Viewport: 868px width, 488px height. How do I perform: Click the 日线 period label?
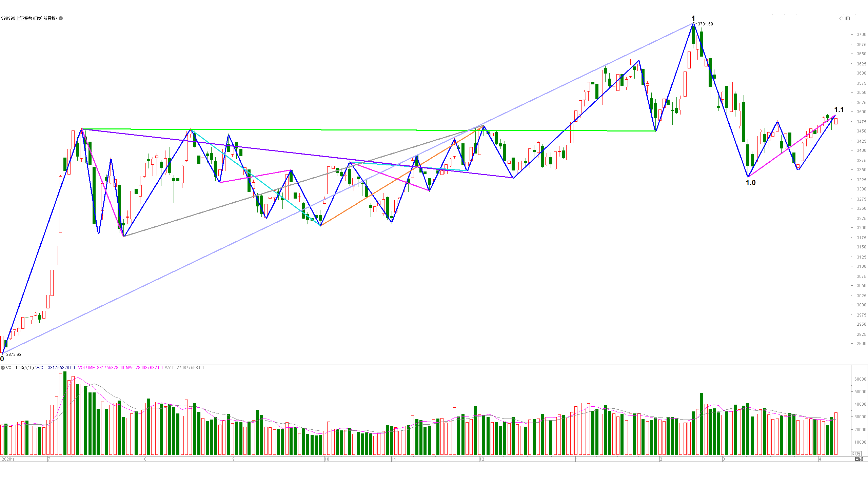click(x=859, y=459)
